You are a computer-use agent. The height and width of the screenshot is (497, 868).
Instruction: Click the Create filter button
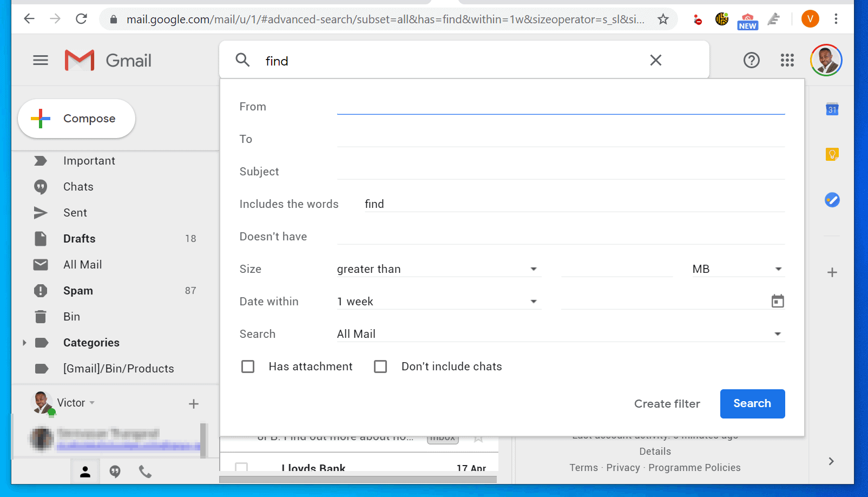pos(667,403)
